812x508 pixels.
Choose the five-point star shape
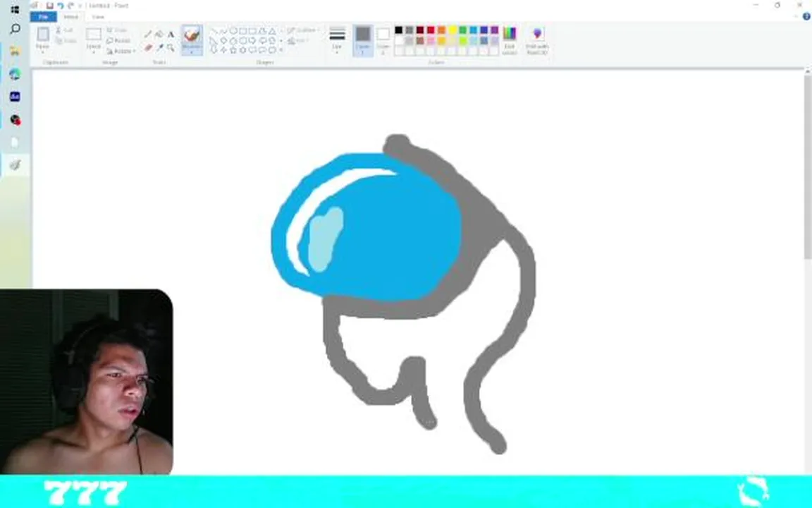233,50
